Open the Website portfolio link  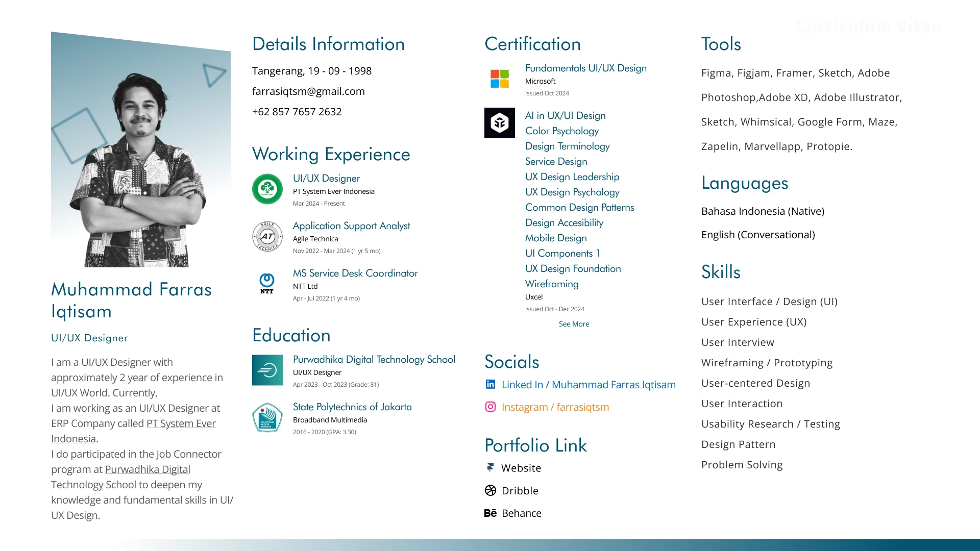pos(521,468)
